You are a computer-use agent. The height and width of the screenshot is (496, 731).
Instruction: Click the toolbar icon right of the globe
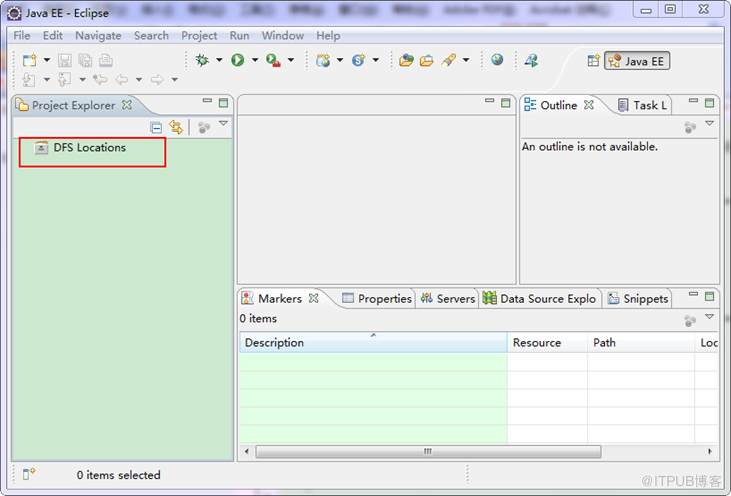[x=531, y=60]
